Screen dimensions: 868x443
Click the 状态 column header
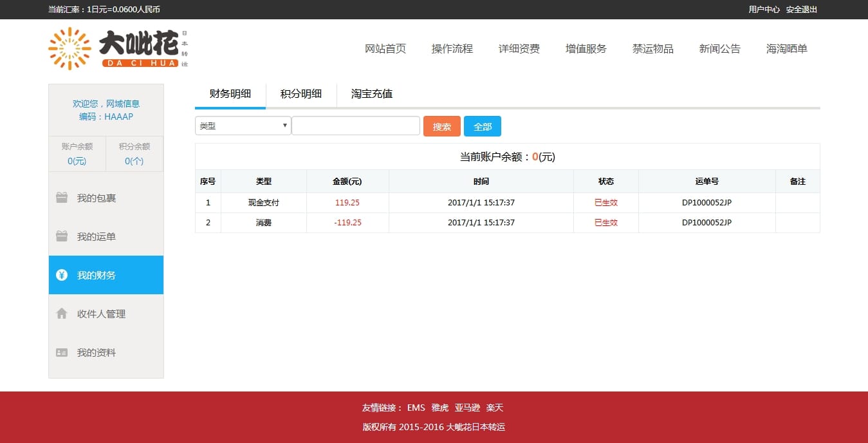(606, 182)
